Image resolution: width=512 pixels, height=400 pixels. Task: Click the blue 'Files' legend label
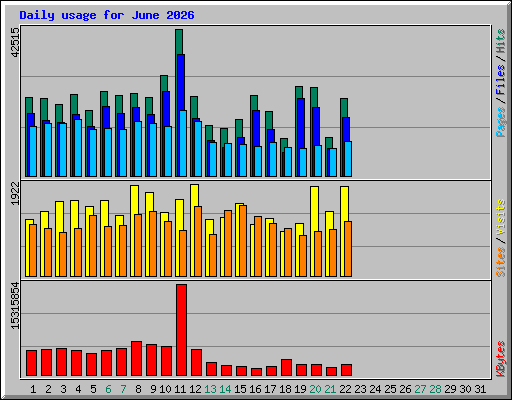pyautogui.click(x=501, y=80)
